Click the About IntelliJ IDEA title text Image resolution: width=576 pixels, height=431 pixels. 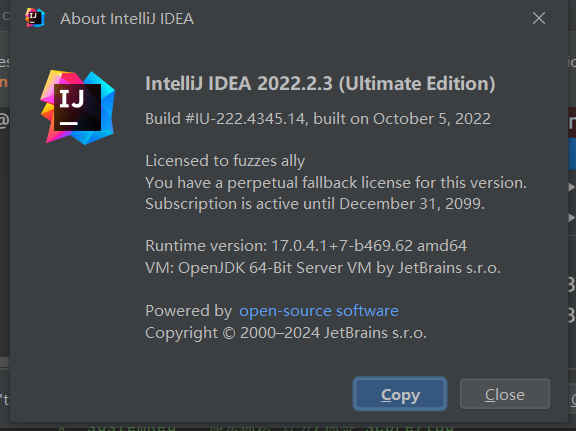(x=127, y=19)
